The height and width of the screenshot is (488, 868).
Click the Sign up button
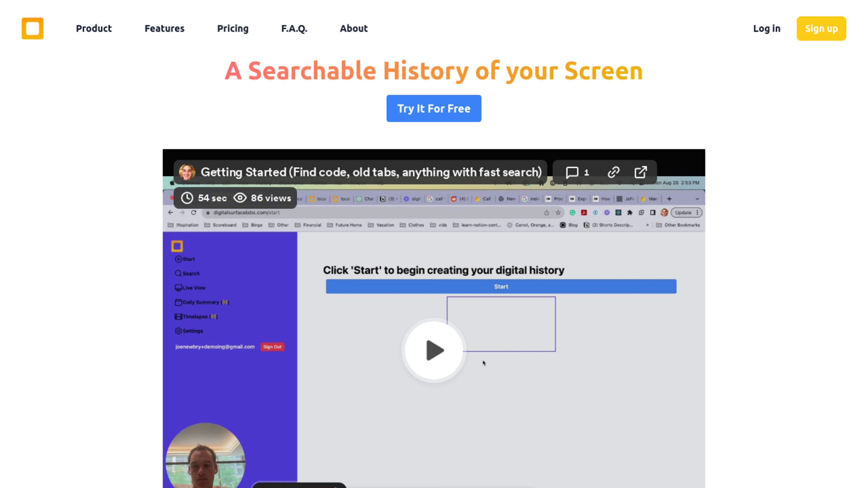821,28
